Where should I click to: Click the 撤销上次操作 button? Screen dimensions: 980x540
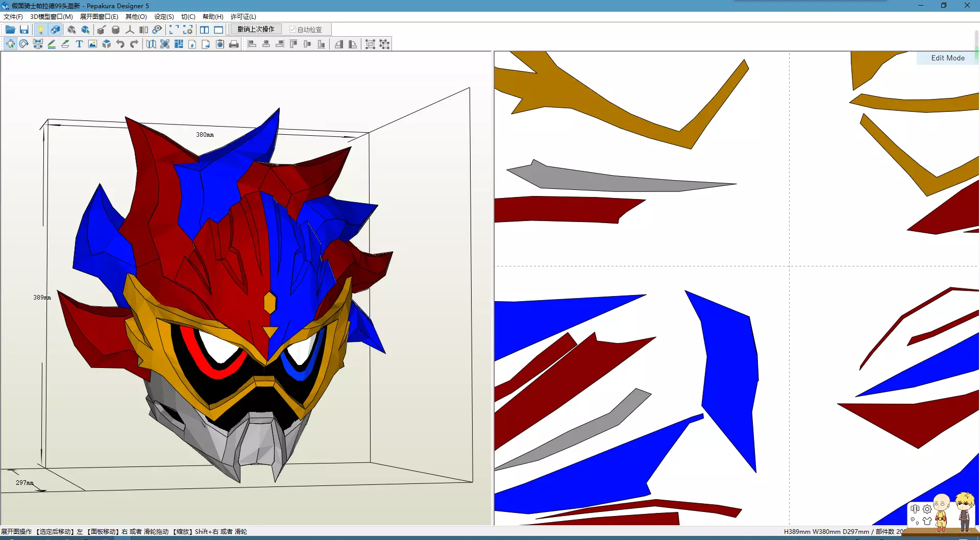coord(256,30)
